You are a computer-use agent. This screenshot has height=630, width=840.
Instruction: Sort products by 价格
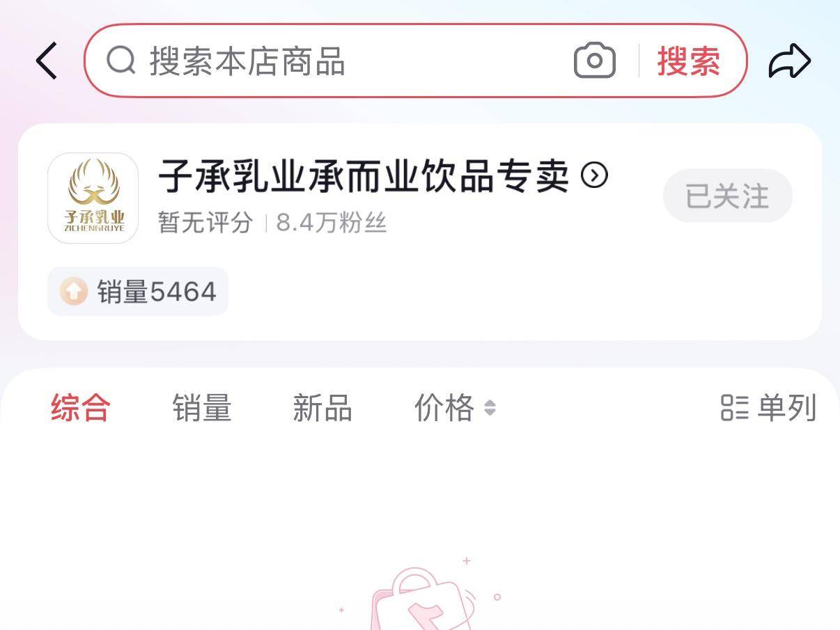click(444, 407)
